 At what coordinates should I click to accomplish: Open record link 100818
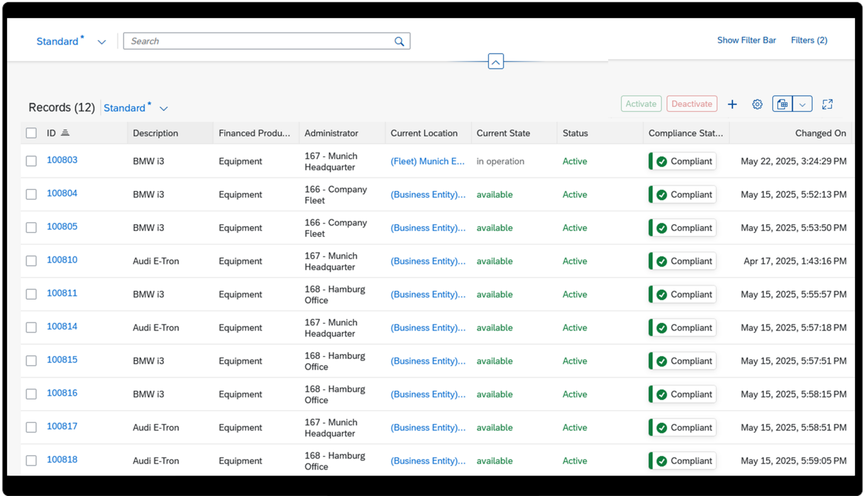pyautogui.click(x=62, y=459)
